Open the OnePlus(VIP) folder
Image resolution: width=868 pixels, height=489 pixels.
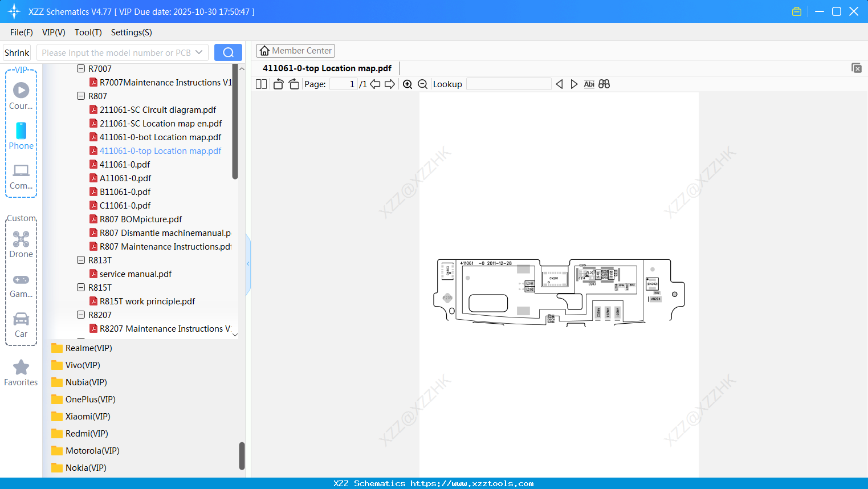coord(83,400)
